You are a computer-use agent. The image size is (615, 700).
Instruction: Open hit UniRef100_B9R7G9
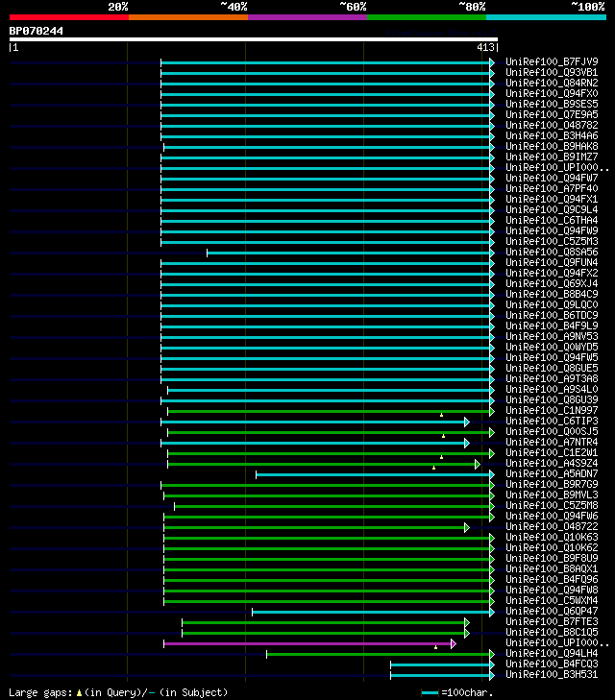click(x=552, y=484)
